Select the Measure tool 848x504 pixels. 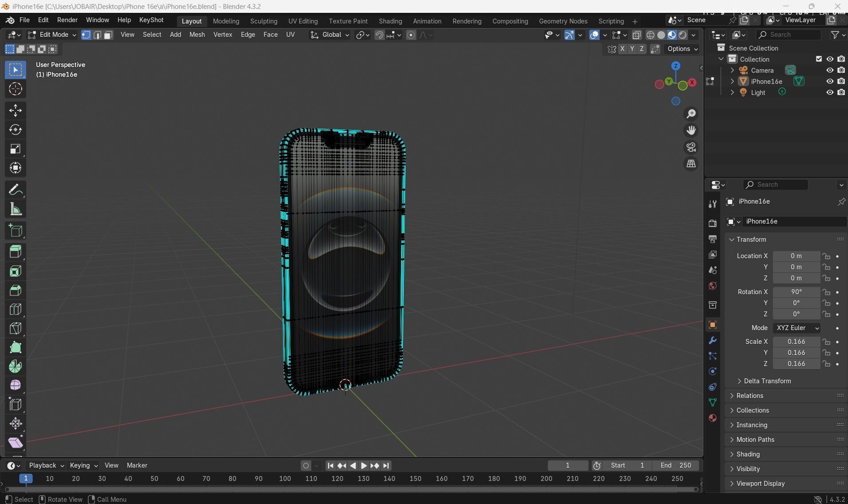[x=16, y=209]
